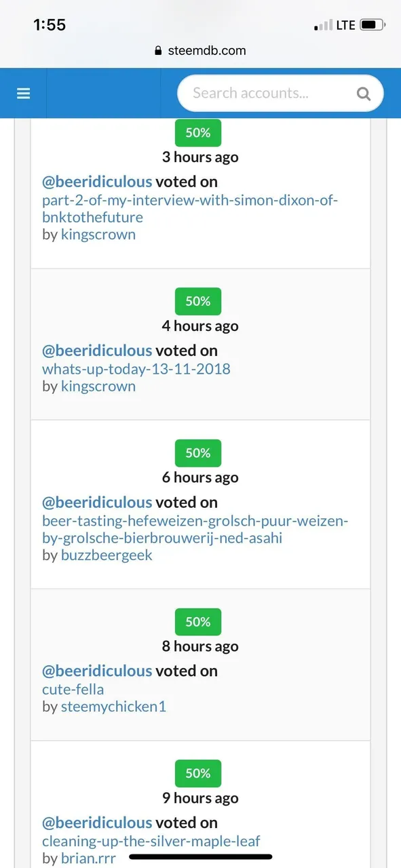Visit brian.rrr author profile

click(88, 859)
